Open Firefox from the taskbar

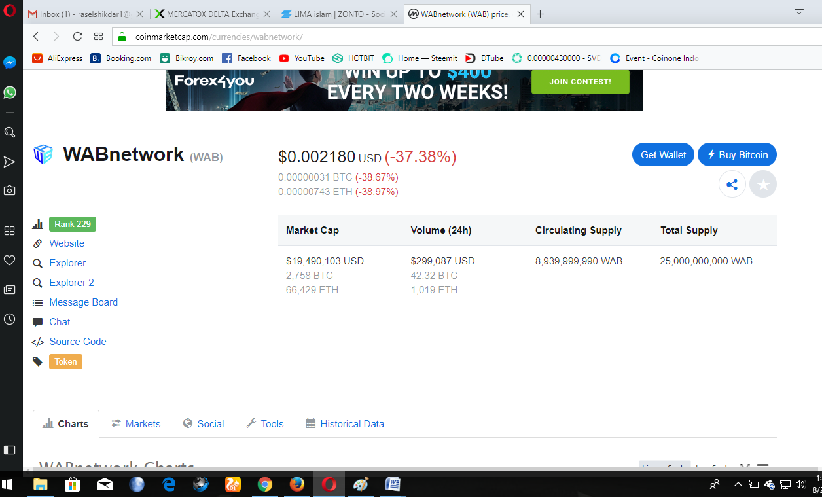(x=297, y=485)
